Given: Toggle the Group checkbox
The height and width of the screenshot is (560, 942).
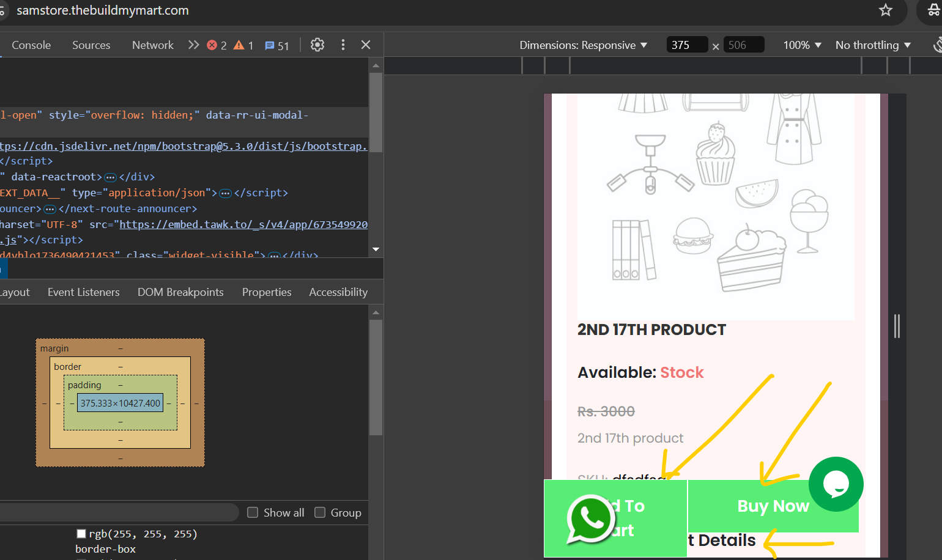Looking at the screenshot, I should point(320,512).
